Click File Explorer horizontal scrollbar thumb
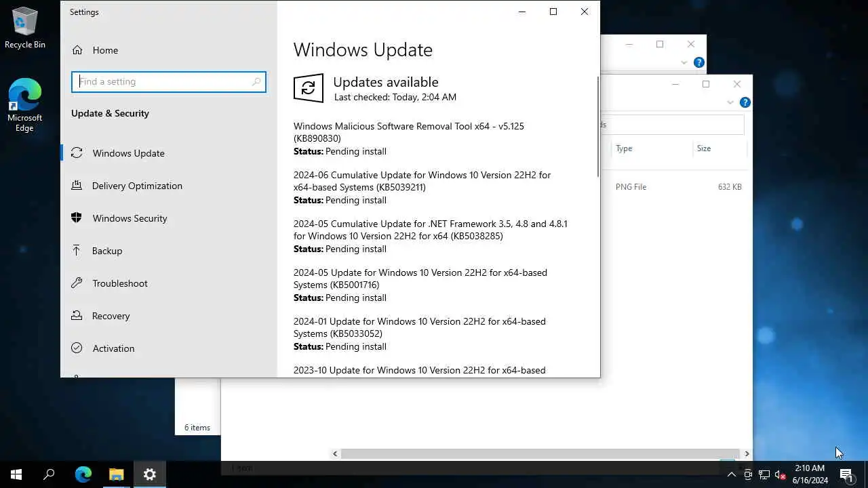Screen dimensions: 868x488 point(540,453)
